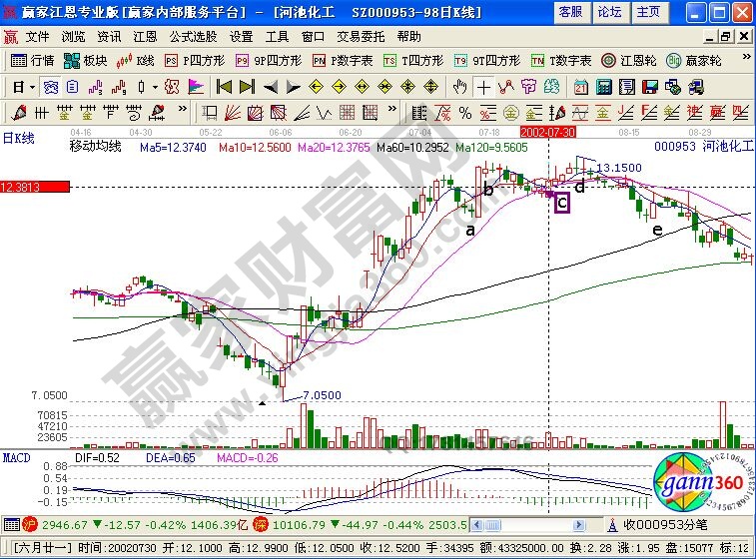Expand the drawing toolbar overflow chevron
The width and height of the screenshot is (756, 559).
183,111
